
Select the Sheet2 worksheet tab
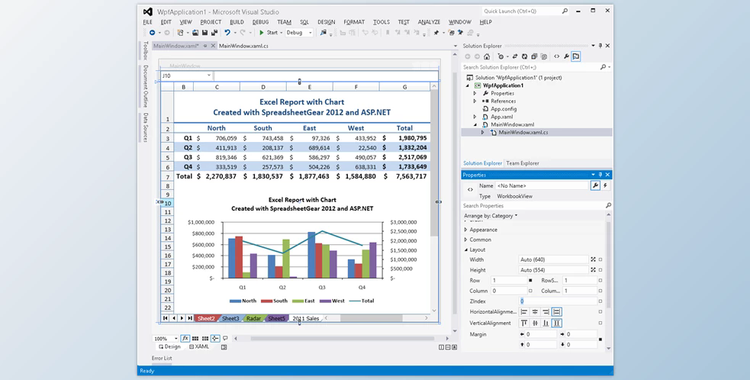pyautogui.click(x=206, y=318)
